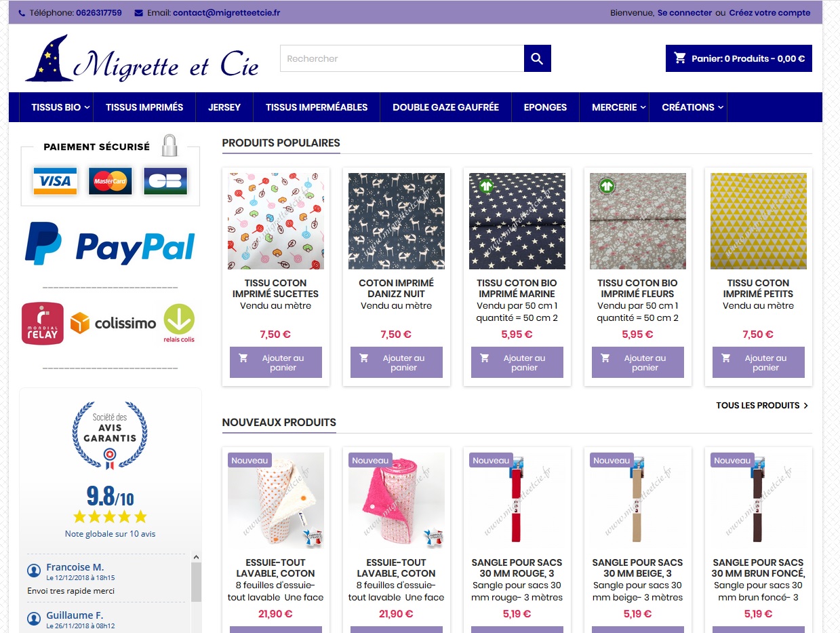Click the Tissu Coton Imprimé Sucettes title
The image size is (840, 633).
pos(276,288)
